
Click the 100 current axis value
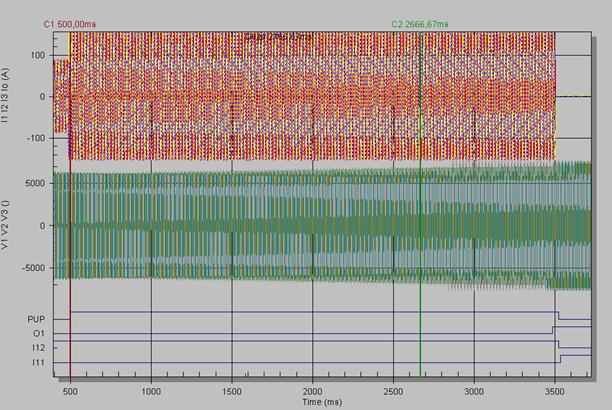[x=37, y=55]
